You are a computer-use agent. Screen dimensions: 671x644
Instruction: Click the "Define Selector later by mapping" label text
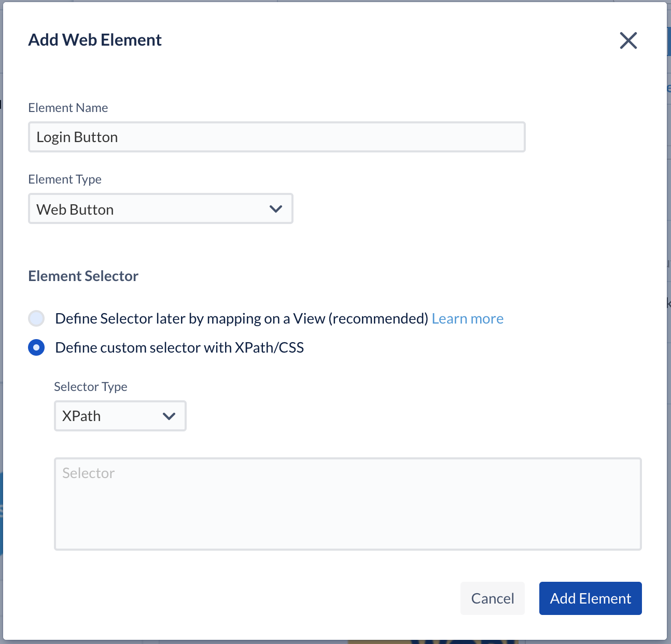pyautogui.click(x=241, y=318)
